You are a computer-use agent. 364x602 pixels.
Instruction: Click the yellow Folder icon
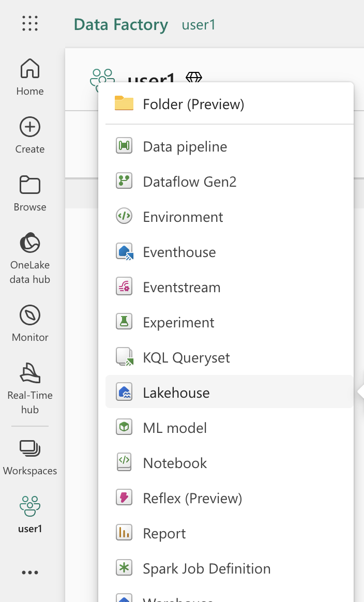(x=124, y=103)
